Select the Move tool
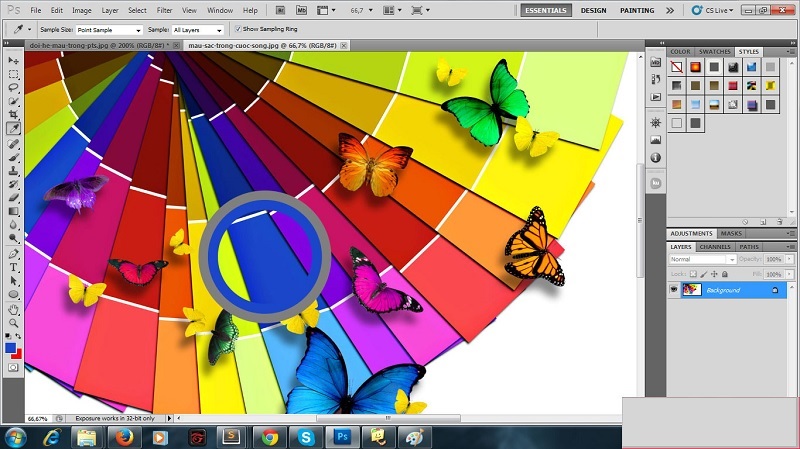Viewport: 800px width, 449px height. [14, 61]
